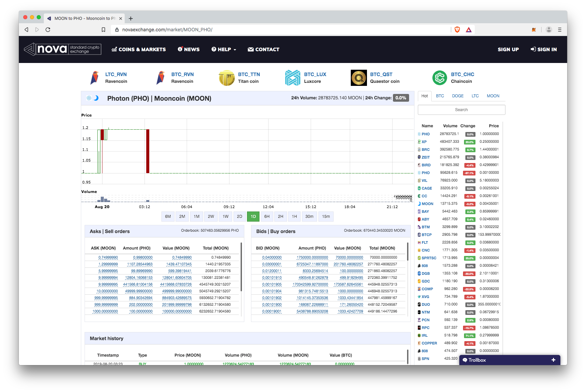Image resolution: width=586 pixels, height=392 pixels.
Task: Open Brave Rewards triangle icon
Action: (469, 30)
